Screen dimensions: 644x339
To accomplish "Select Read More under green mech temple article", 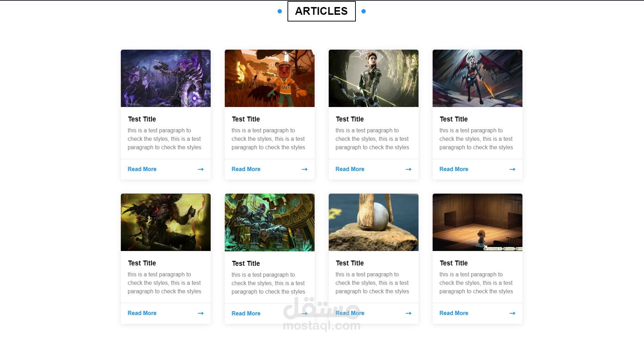I will click(246, 313).
